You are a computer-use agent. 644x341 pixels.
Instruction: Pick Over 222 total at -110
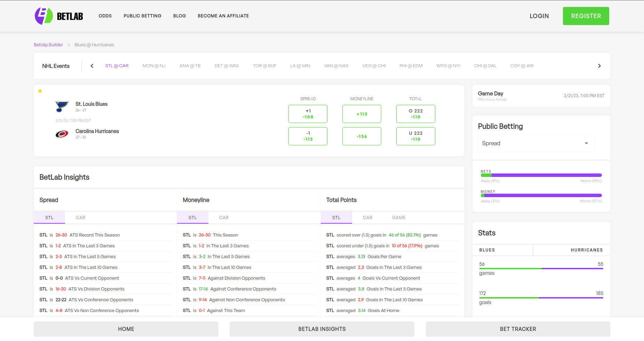pyautogui.click(x=416, y=114)
